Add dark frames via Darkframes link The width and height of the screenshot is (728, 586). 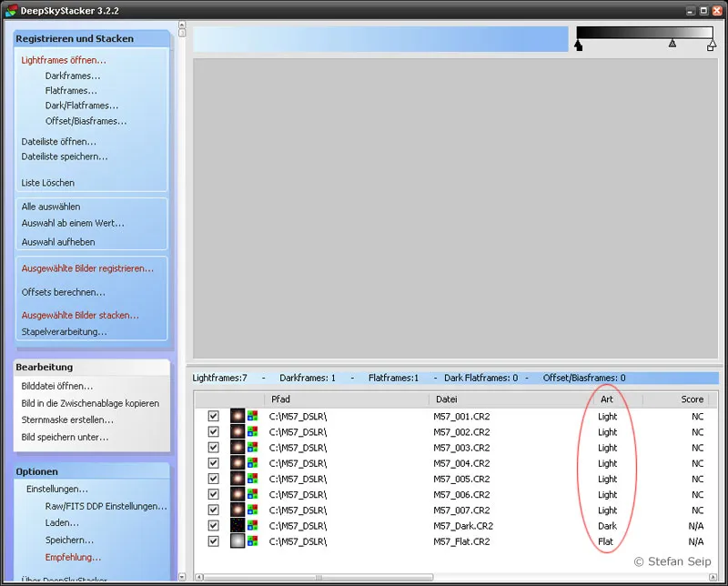(x=73, y=76)
